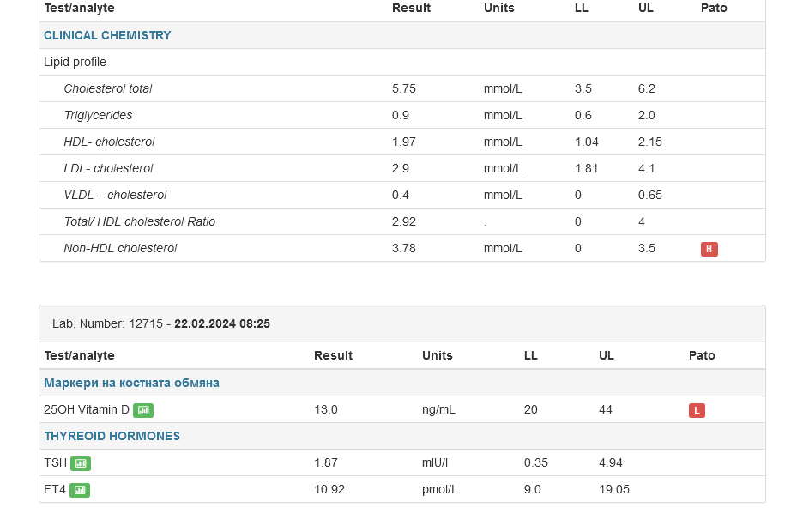Click the FT4 result value 10.92
803x532 pixels.
329,489
